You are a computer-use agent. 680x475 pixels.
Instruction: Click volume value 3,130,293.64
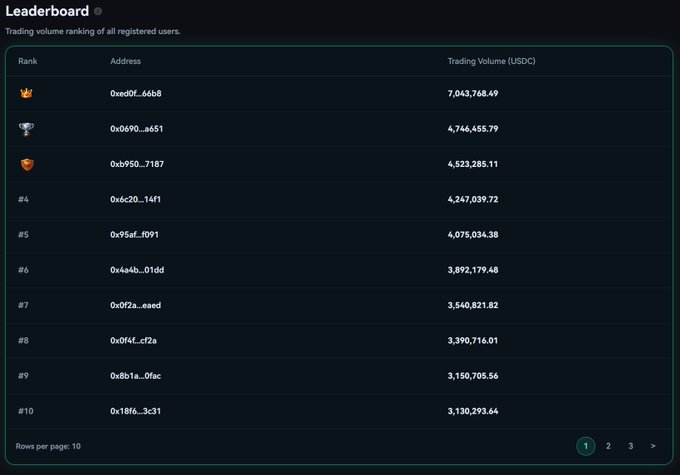pos(473,411)
